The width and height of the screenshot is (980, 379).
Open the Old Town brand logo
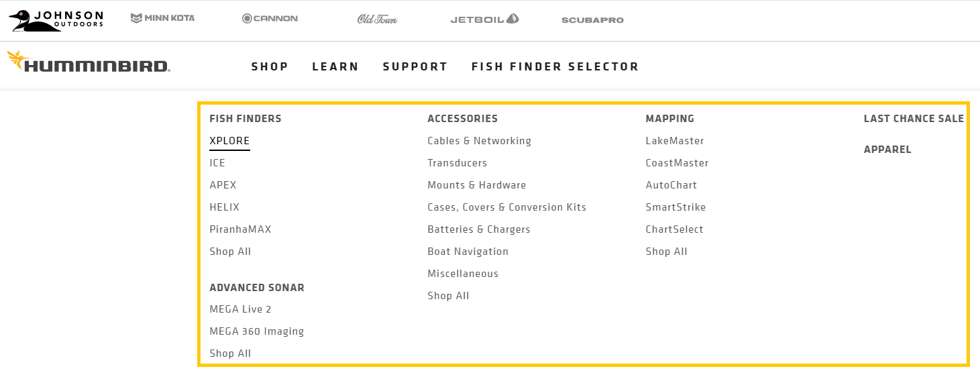[377, 19]
